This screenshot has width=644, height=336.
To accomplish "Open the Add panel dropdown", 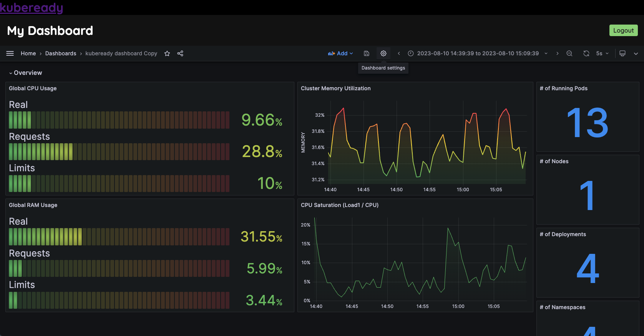I will tap(340, 53).
